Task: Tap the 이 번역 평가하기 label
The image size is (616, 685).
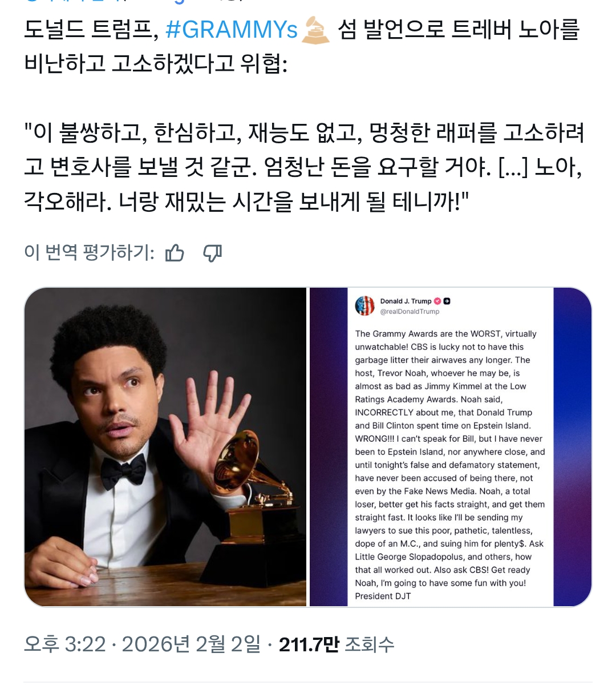Action: pos(89,253)
